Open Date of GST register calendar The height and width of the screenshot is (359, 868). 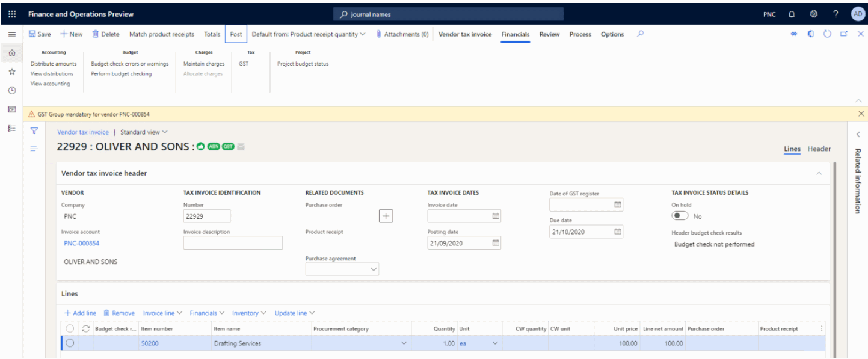pos(617,204)
